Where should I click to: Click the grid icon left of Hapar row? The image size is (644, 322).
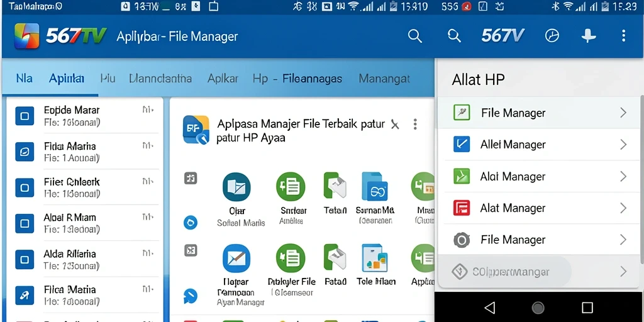tap(191, 250)
